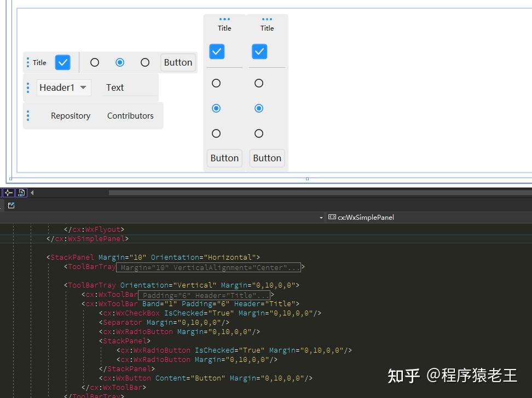Viewport: 532px width, 398px height.
Task: Click the closing cx:WxToolBar tag line
Action: tap(114, 387)
